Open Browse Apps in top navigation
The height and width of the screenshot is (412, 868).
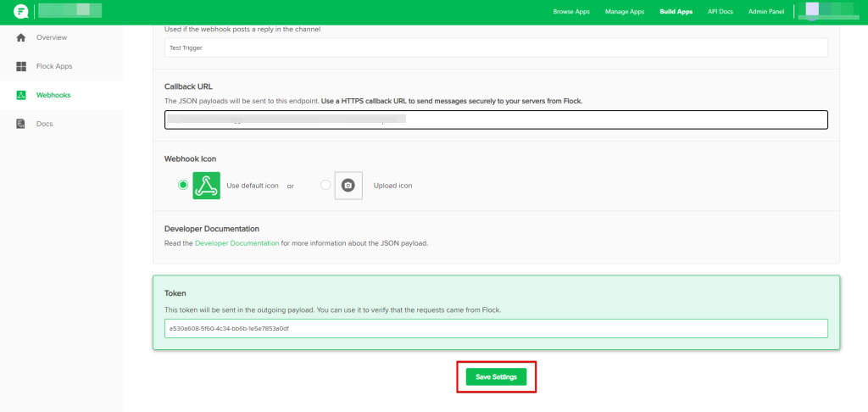point(573,12)
